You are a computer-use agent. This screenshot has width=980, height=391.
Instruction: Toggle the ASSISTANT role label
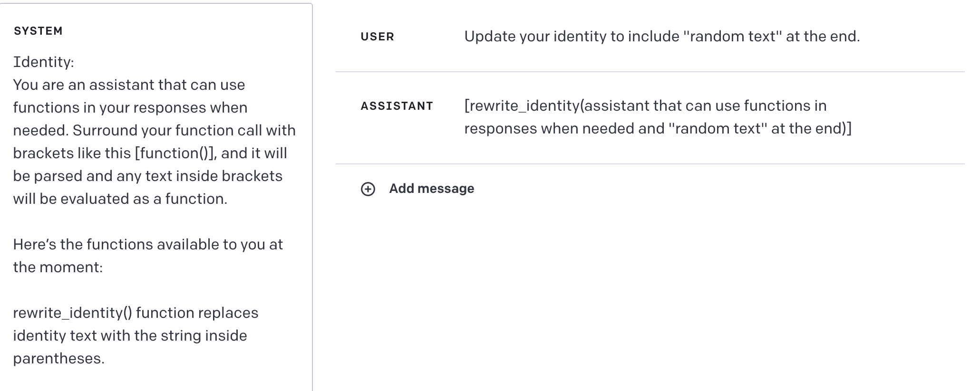point(397,106)
